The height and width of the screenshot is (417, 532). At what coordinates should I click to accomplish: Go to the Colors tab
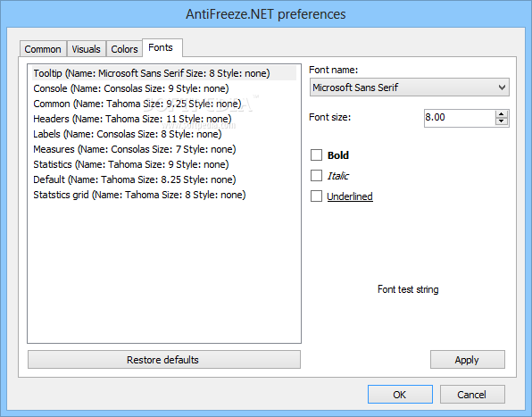tap(124, 49)
